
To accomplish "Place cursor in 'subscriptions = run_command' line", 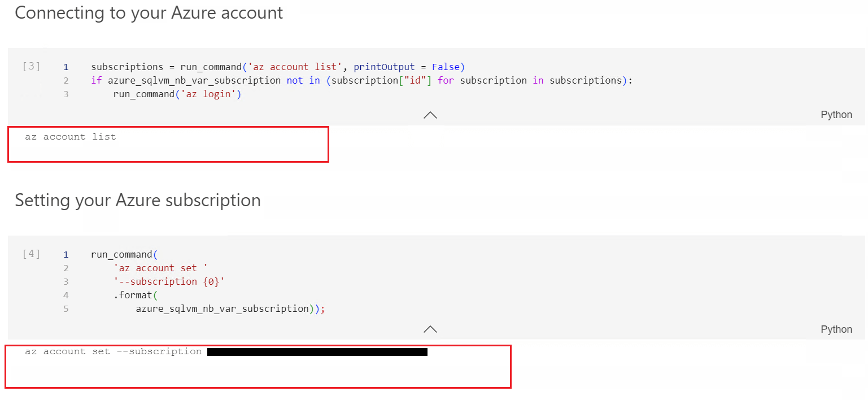I will [277, 67].
